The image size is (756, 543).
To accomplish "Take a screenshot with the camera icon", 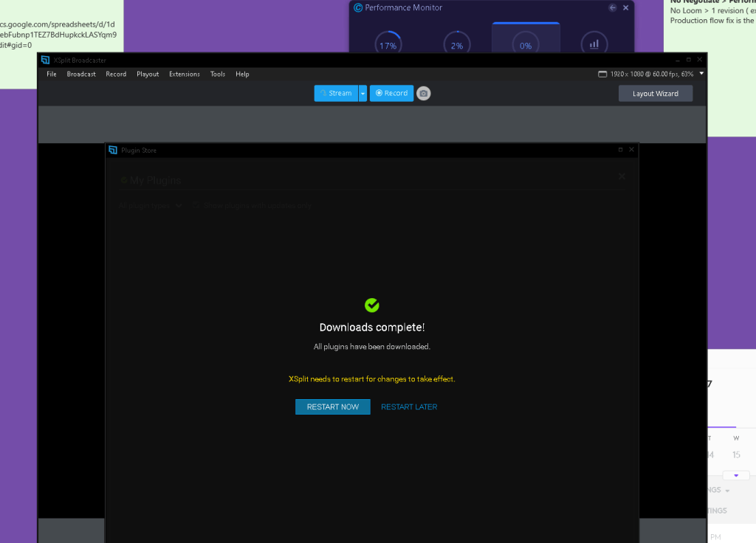I will tap(423, 94).
